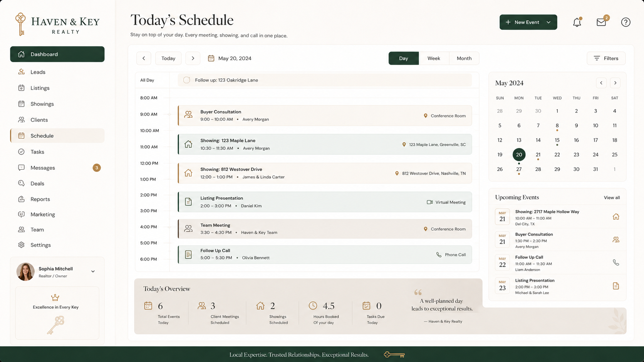Click the Leads sidebar icon
Screen dimensions: 644x362
click(x=22, y=72)
